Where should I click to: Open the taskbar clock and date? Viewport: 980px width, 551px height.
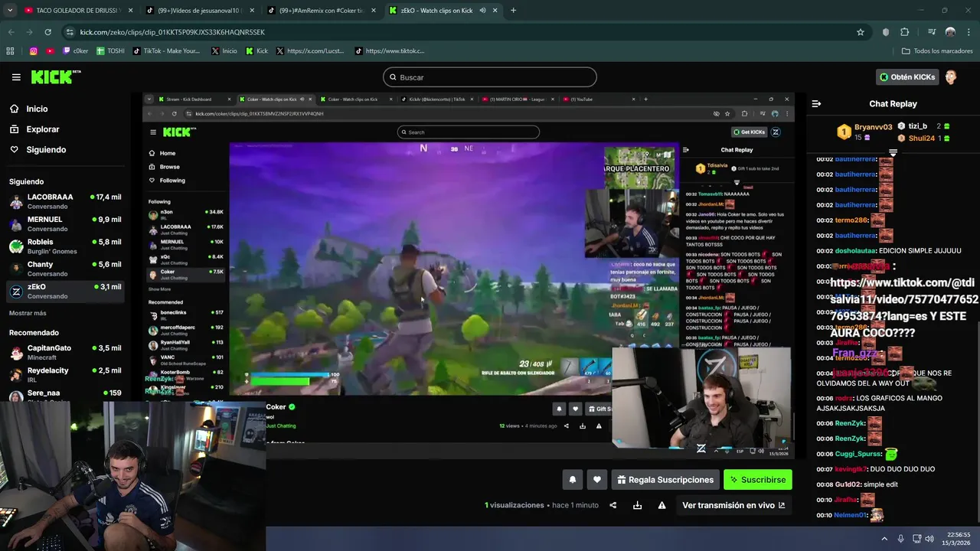(957, 539)
